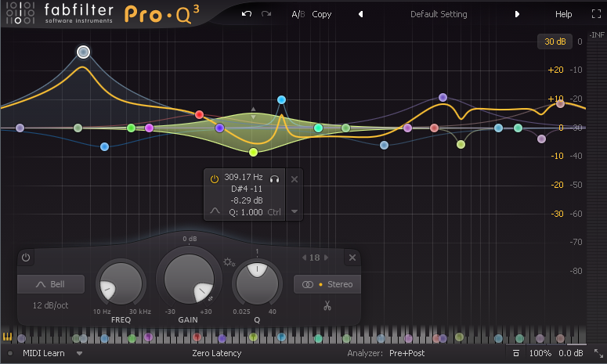Open the Help menu
Screen dimensions: 607x364
pos(563,14)
